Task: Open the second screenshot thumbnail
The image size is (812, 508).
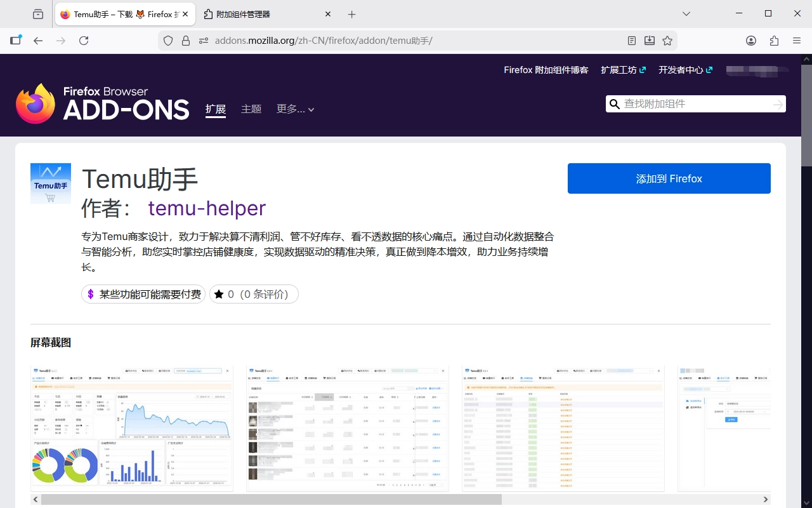Action: coord(347,428)
